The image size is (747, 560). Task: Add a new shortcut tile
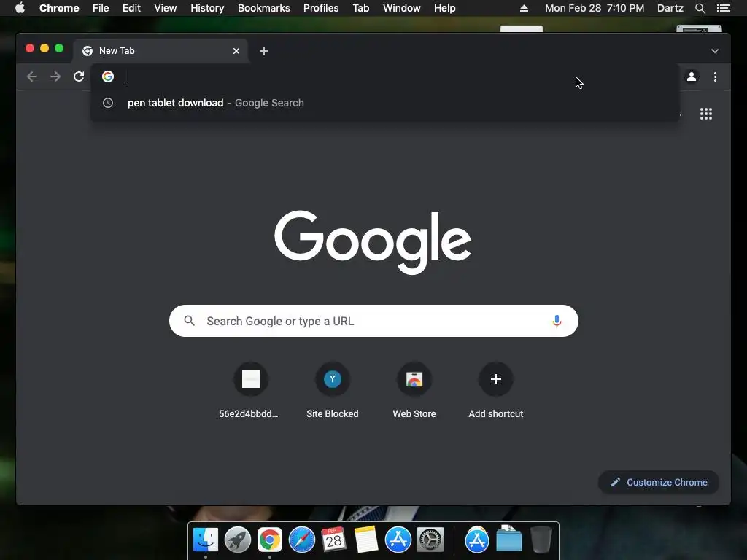pos(496,390)
